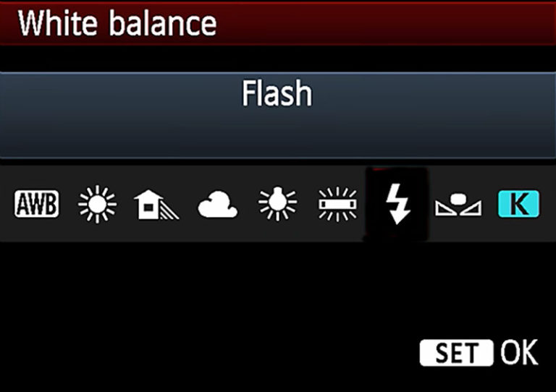The width and height of the screenshot is (556, 392).
Task: Click the White balance menu title
Action: click(117, 23)
